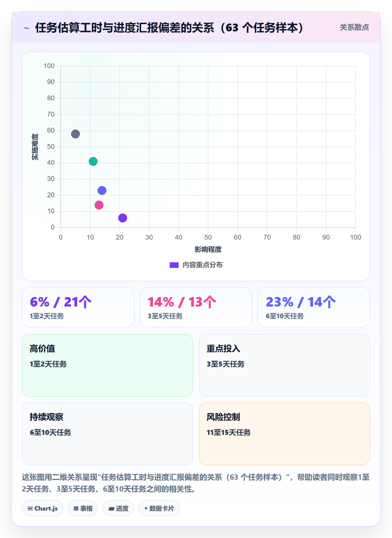Click the lightning bolt icon beside the title
The width and height of the screenshot is (392, 538).
click(27, 28)
